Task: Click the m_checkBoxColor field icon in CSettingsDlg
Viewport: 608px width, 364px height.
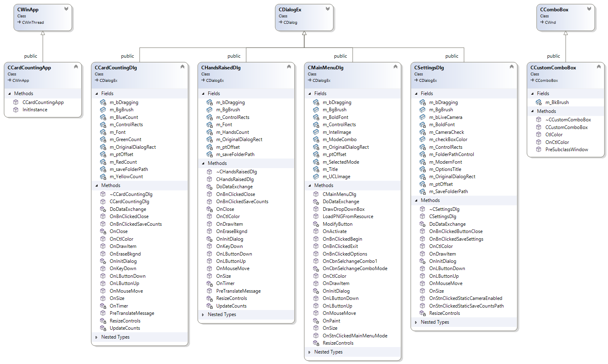Action: 422,139
